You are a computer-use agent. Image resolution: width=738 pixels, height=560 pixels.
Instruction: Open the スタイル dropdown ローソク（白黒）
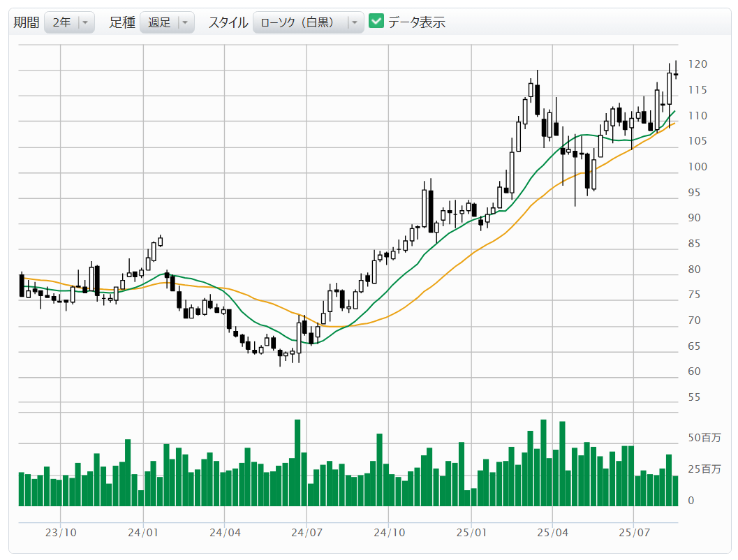[x=308, y=22]
